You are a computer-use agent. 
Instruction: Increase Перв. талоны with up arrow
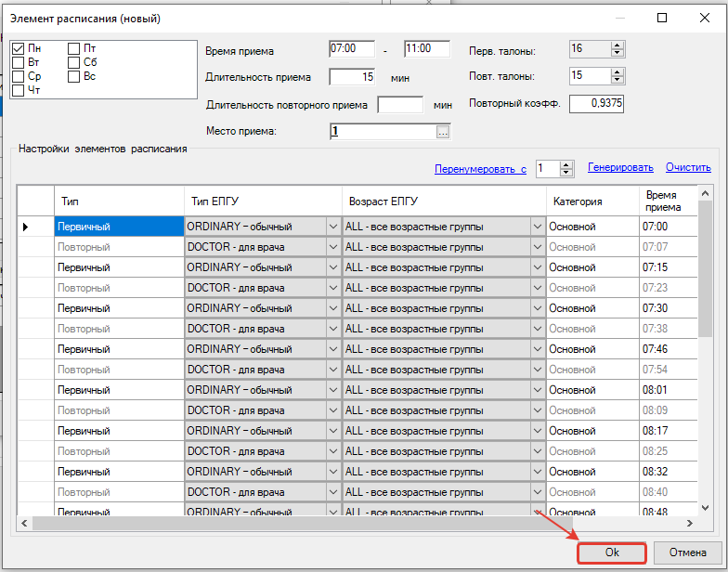click(617, 45)
